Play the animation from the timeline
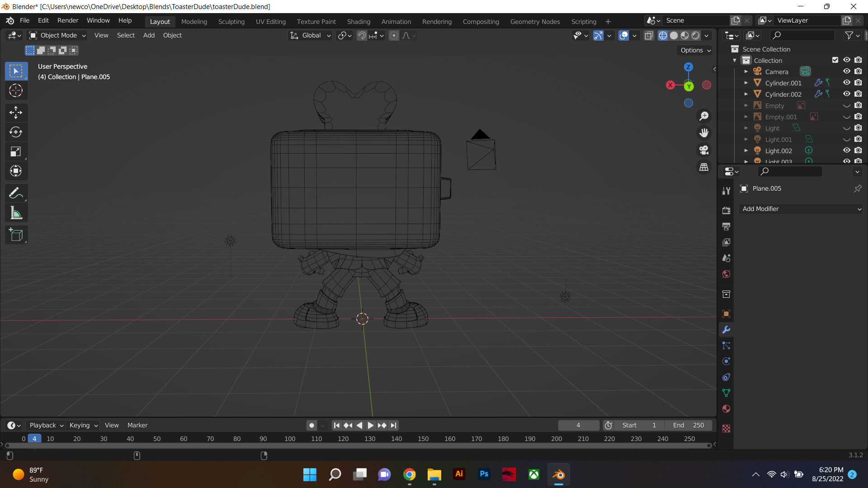 pyautogui.click(x=370, y=425)
